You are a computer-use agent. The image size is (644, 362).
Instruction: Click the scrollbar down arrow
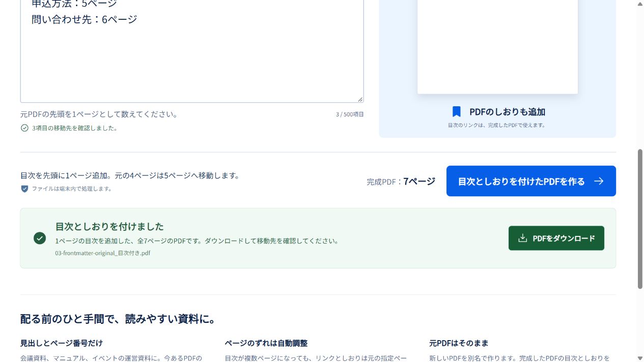[640, 358]
